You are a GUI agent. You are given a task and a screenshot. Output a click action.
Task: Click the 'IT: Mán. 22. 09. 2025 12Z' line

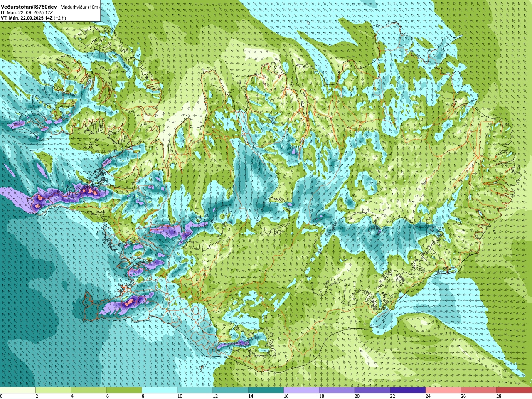[27, 12]
